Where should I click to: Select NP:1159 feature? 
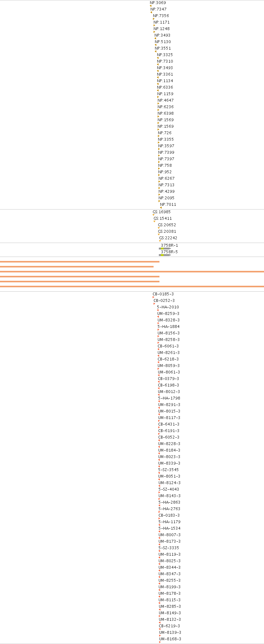(165, 94)
